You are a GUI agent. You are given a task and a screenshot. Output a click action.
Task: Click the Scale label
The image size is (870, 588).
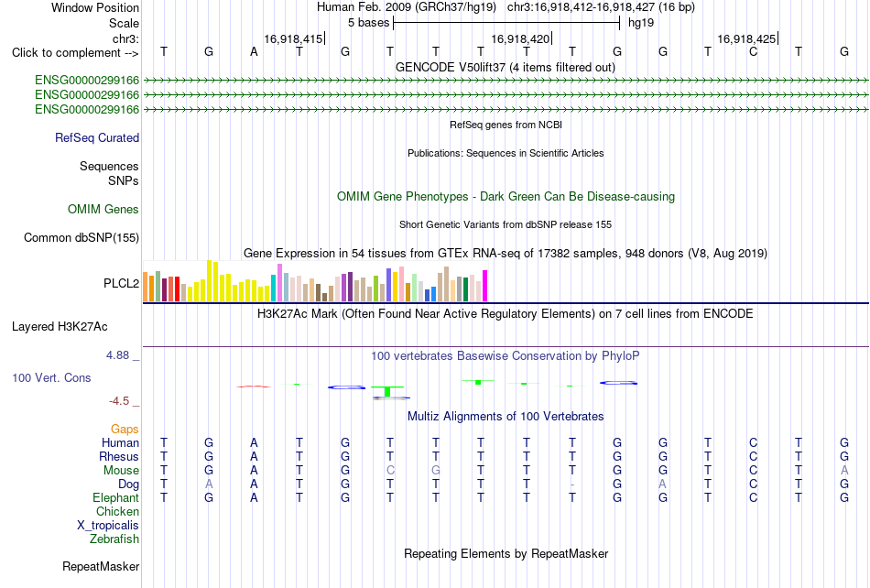(x=125, y=23)
